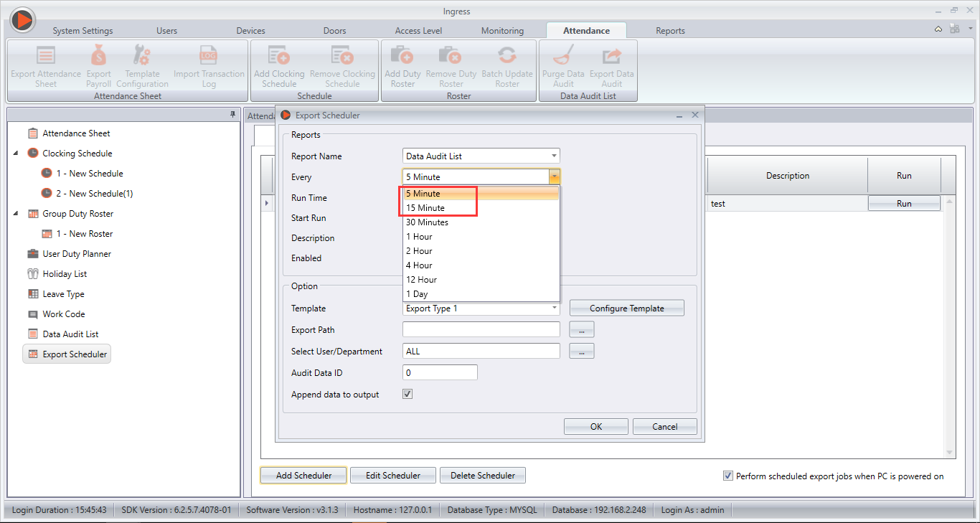Screen dimensions: 980x523
Task: Click the pin icon on the sidebar panel
Action: (x=232, y=115)
